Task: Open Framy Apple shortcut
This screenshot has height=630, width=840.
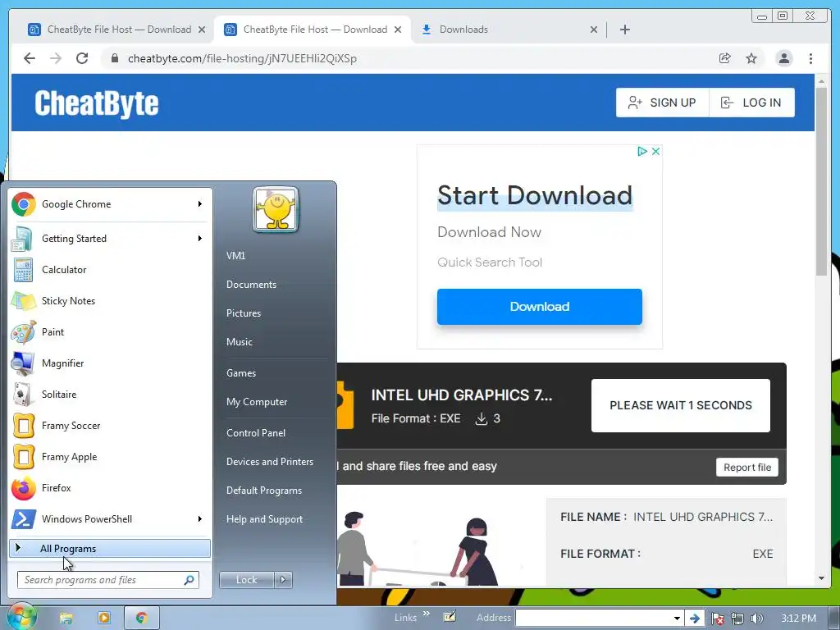Action: point(110,456)
